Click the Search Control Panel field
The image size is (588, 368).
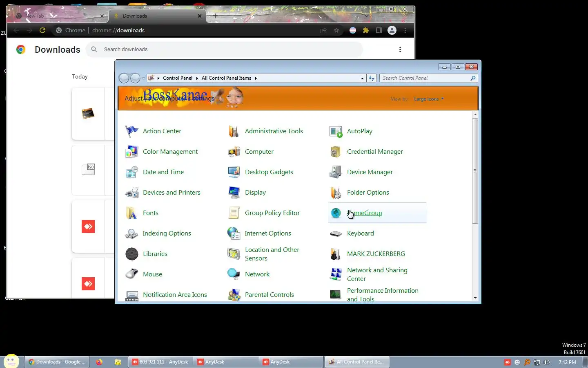[x=428, y=78]
